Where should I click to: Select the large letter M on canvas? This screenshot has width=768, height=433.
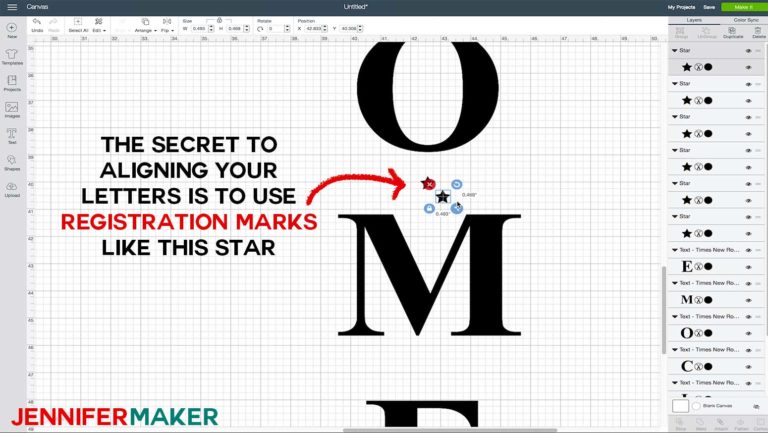point(430,275)
